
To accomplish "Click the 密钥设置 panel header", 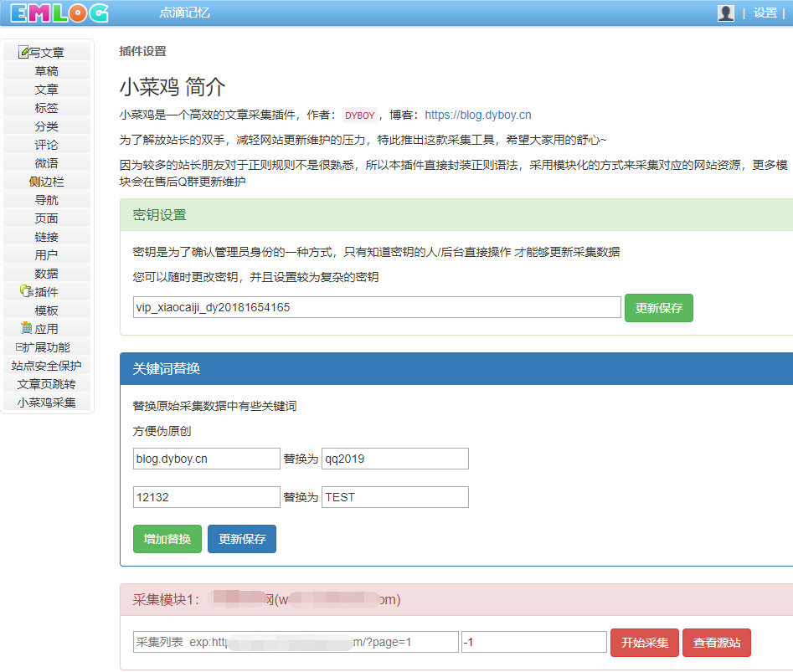I will point(456,215).
